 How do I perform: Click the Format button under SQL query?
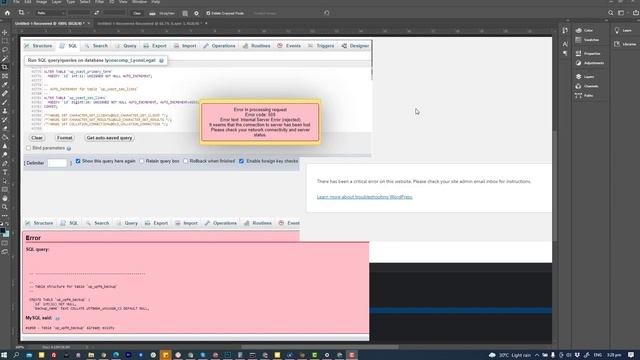click(x=64, y=138)
